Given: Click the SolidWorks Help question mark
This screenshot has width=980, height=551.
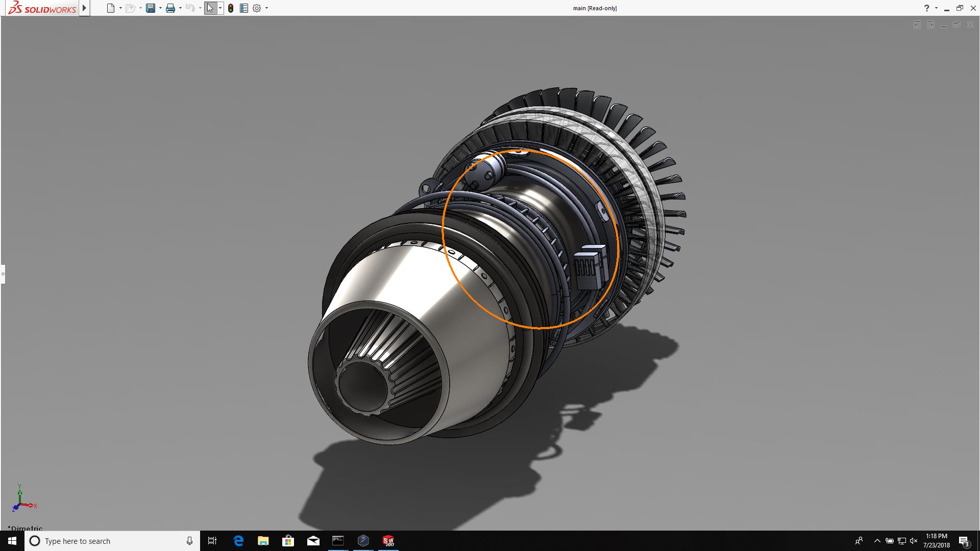Looking at the screenshot, I should pos(926,8).
